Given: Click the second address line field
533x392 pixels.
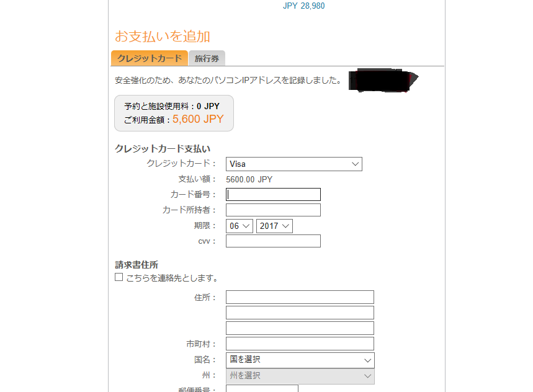Looking at the screenshot, I should [300, 313].
